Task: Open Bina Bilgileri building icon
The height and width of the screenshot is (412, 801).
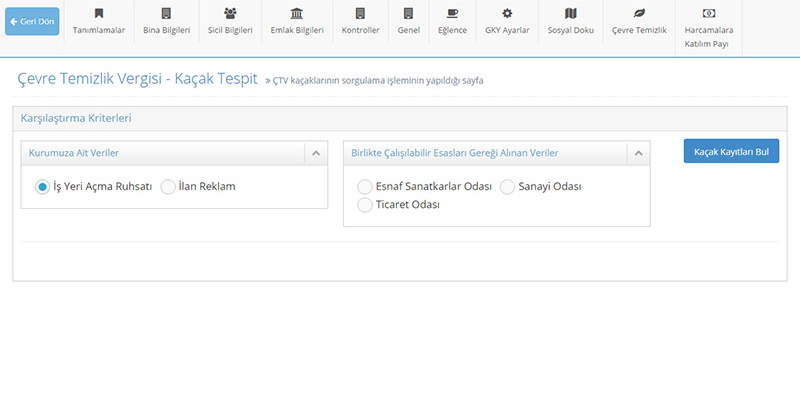Action: click(x=166, y=13)
